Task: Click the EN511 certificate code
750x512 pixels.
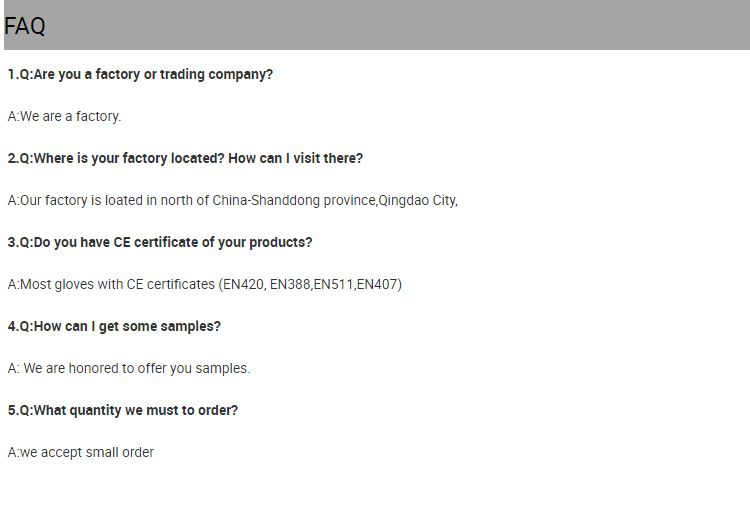Action: pos(334,284)
